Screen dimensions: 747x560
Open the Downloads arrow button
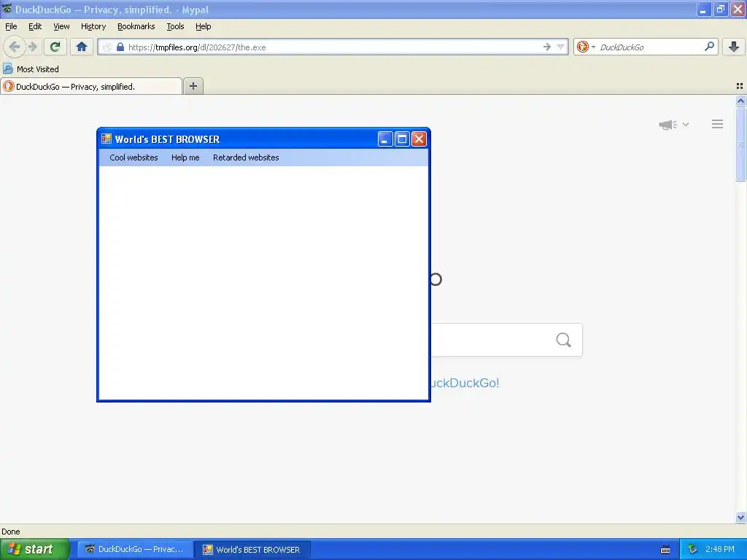point(734,47)
